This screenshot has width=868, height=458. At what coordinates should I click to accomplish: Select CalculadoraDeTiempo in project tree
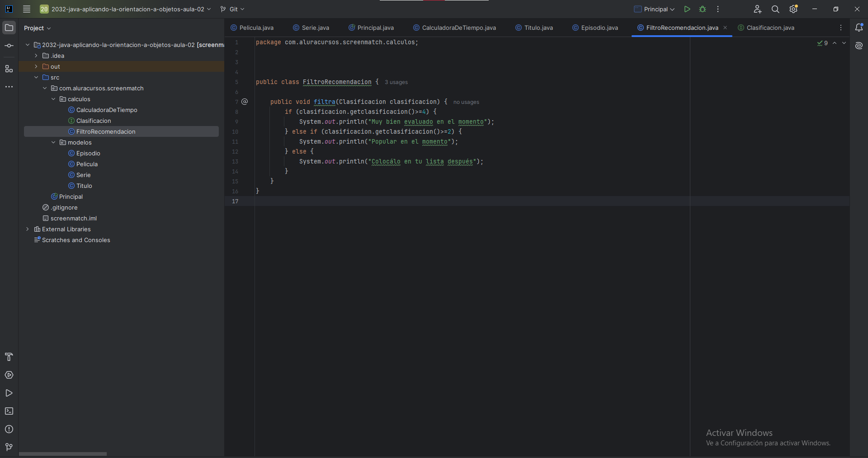pos(107,110)
